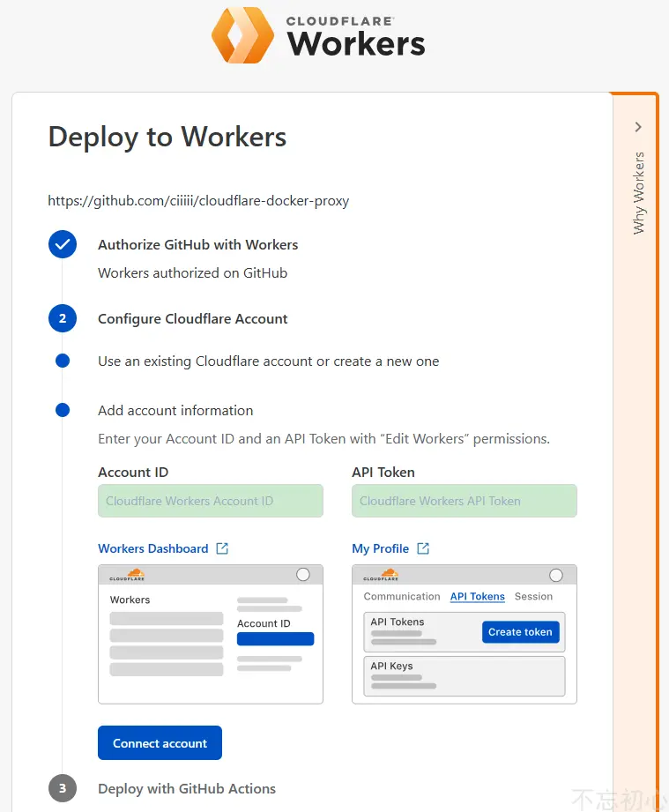Select API Tokens tab in profile preview
The image size is (669, 812).
pyautogui.click(x=478, y=597)
